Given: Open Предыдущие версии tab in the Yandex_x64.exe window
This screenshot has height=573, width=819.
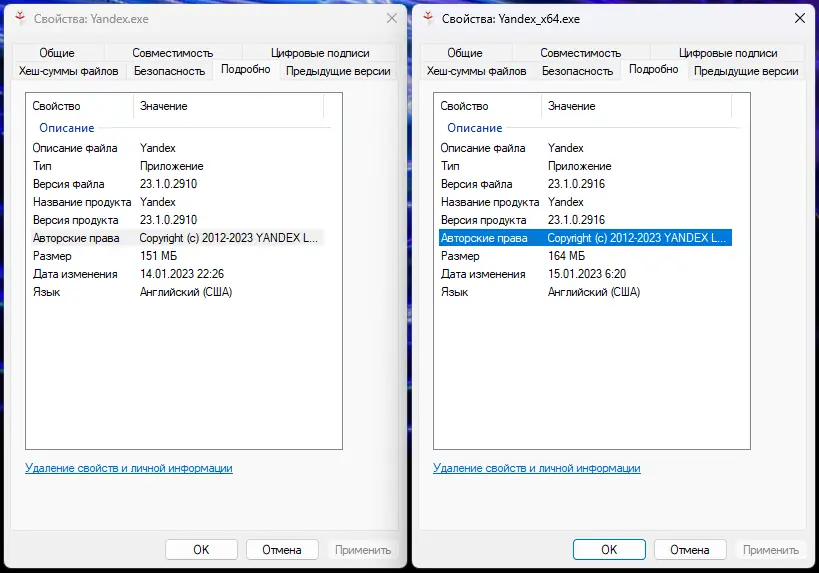Looking at the screenshot, I should pyautogui.click(x=746, y=71).
